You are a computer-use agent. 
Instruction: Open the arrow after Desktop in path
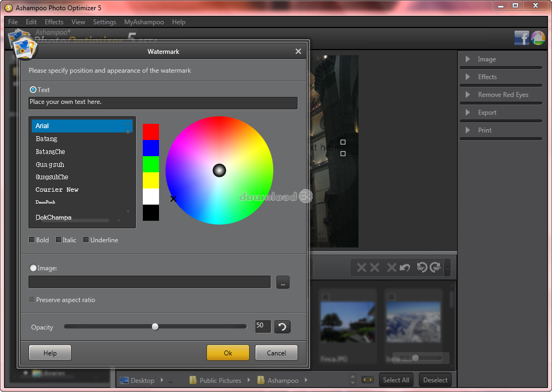[x=162, y=380]
